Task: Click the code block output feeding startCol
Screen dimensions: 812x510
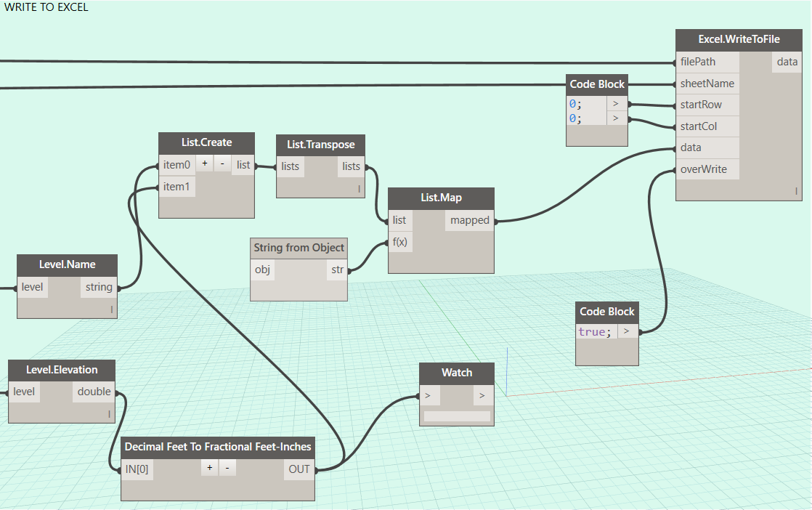Action: 616,118
